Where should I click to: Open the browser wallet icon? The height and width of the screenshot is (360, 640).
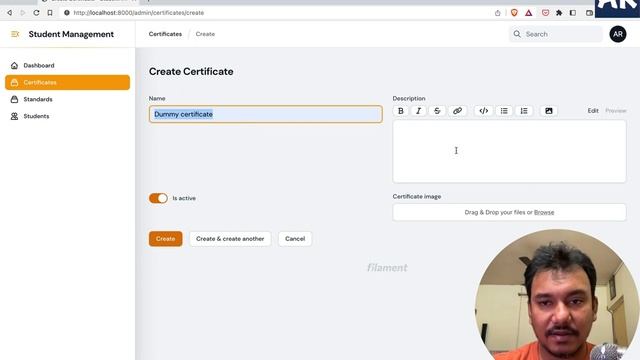point(589,13)
